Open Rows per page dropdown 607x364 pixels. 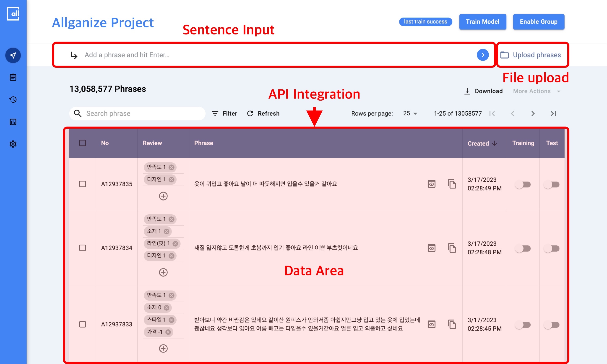pos(410,113)
